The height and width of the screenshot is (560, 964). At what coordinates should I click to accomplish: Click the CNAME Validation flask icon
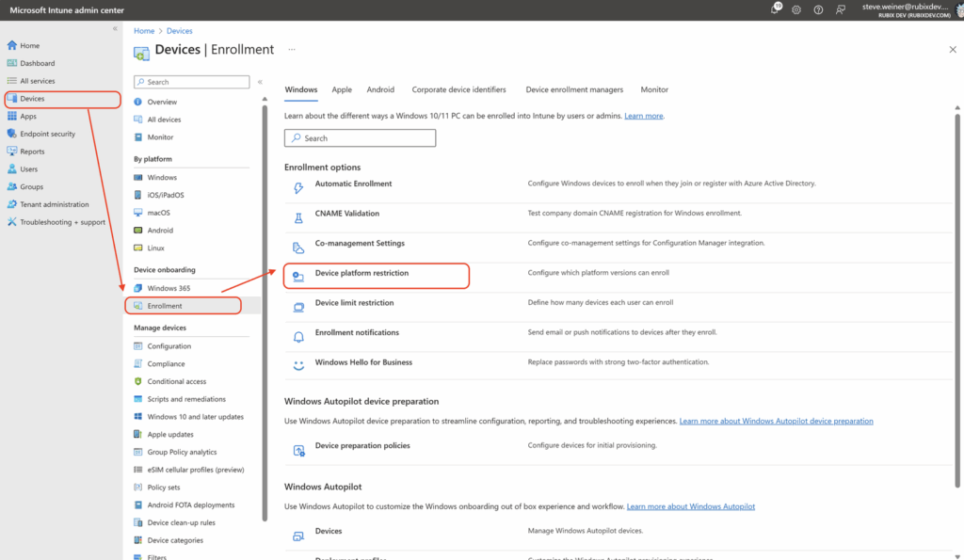[x=298, y=217]
